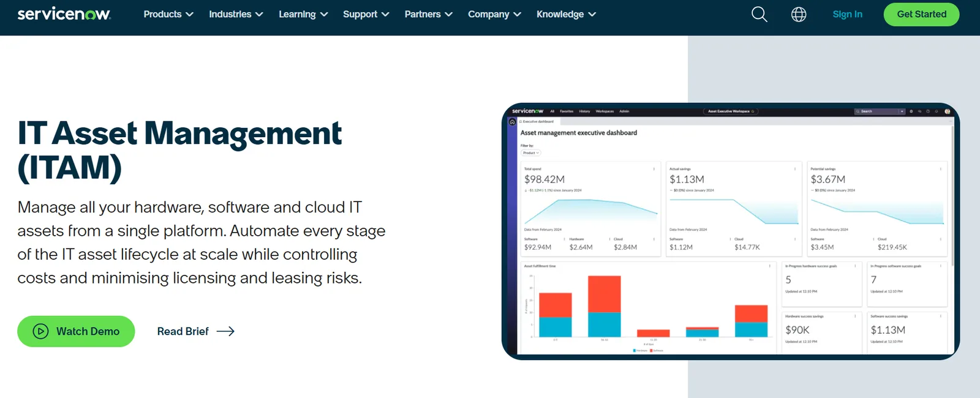Image resolution: width=980 pixels, height=398 pixels.
Task: Open the Products navigation menu
Action: pyautogui.click(x=168, y=14)
